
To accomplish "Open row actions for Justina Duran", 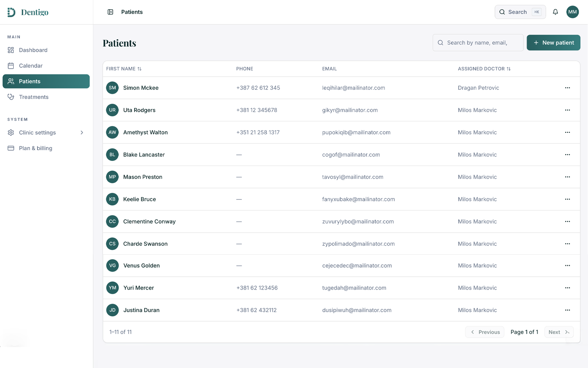I will [x=567, y=310].
